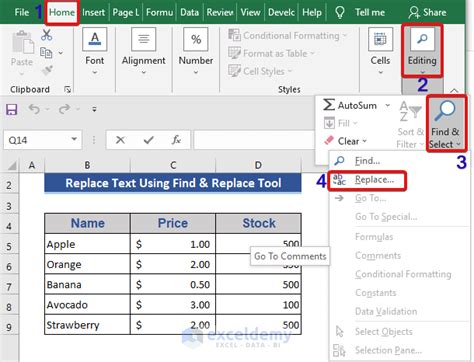This screenshot has width=474, height=362.
Task: Expand the AutoSum dropdown arrow
Action: coord(387,105)
